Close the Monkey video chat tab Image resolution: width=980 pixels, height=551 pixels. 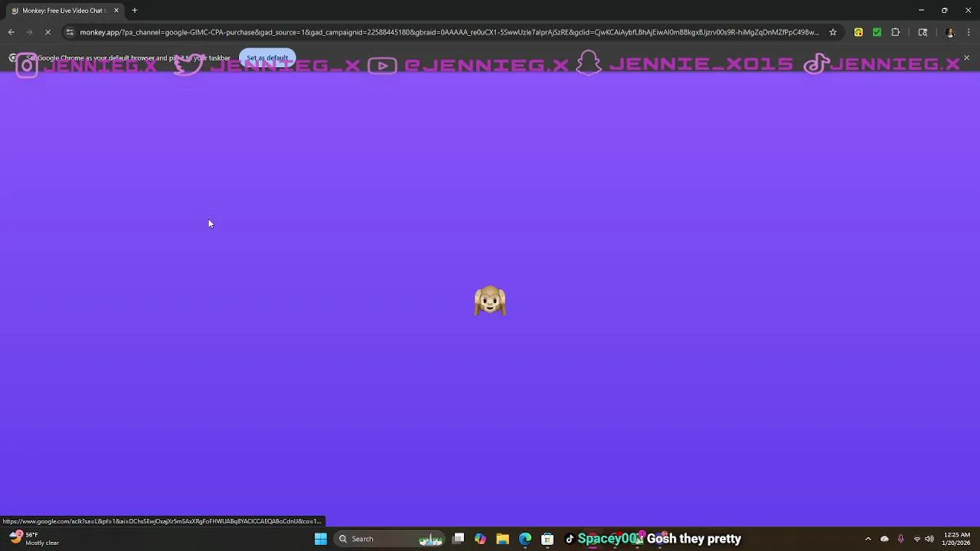pos(116,11)
